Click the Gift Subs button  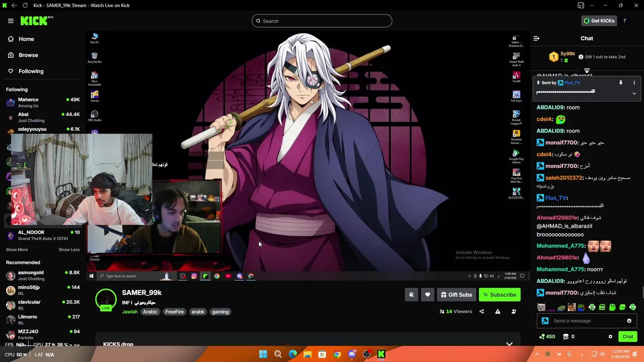pyautogui.click(x=456, y=295)
